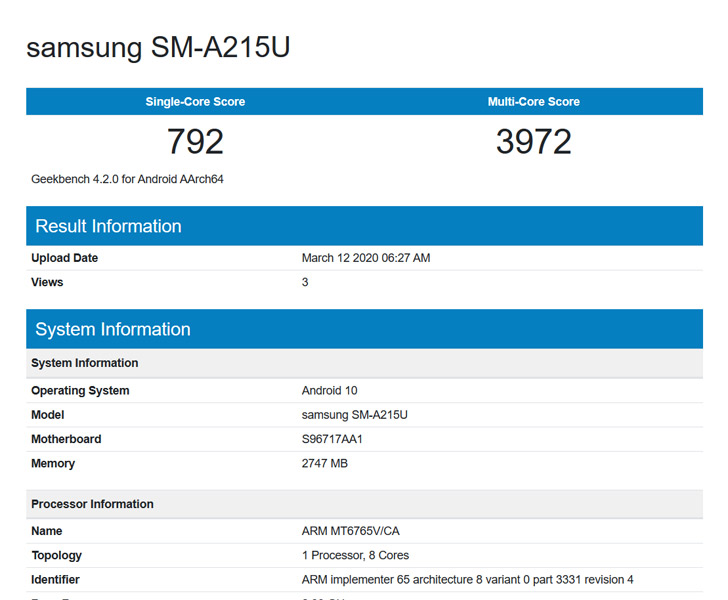The image size is (728, 600).
Task: Select the Upload Date row label
Action: (65, 258)
